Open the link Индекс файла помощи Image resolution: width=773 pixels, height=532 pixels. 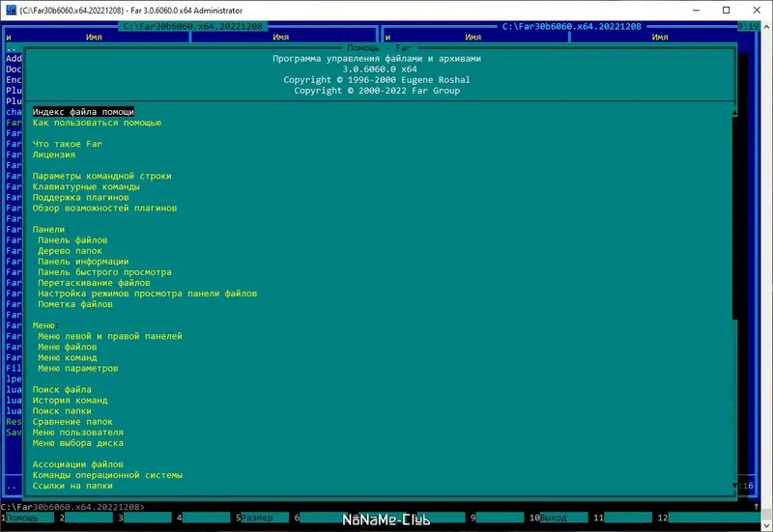83,112
